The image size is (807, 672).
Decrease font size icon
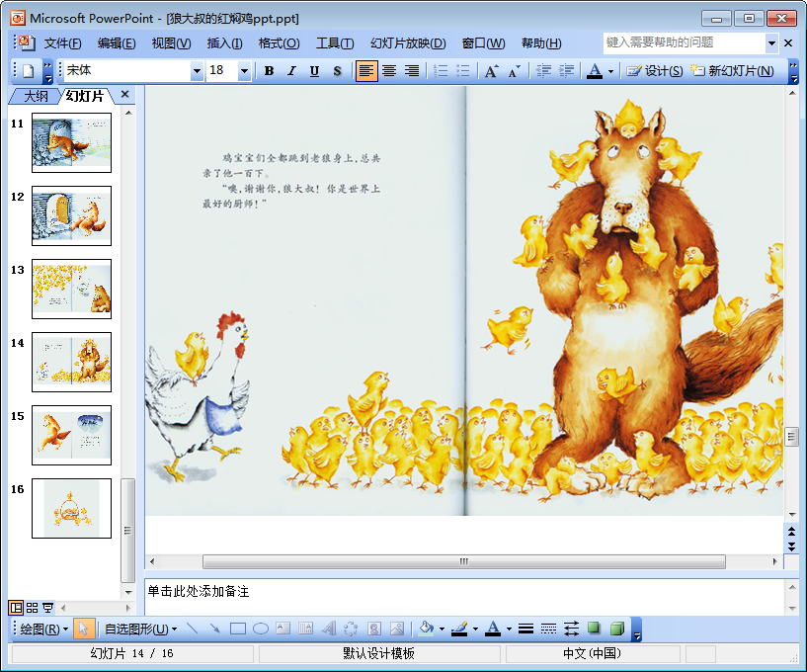tap(515, 71)
